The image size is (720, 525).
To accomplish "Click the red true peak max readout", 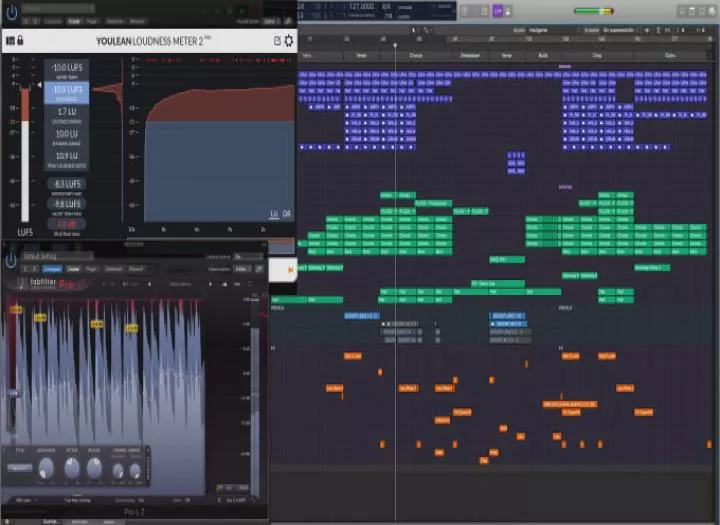I will pyautogui.click(x=67, y=226).
